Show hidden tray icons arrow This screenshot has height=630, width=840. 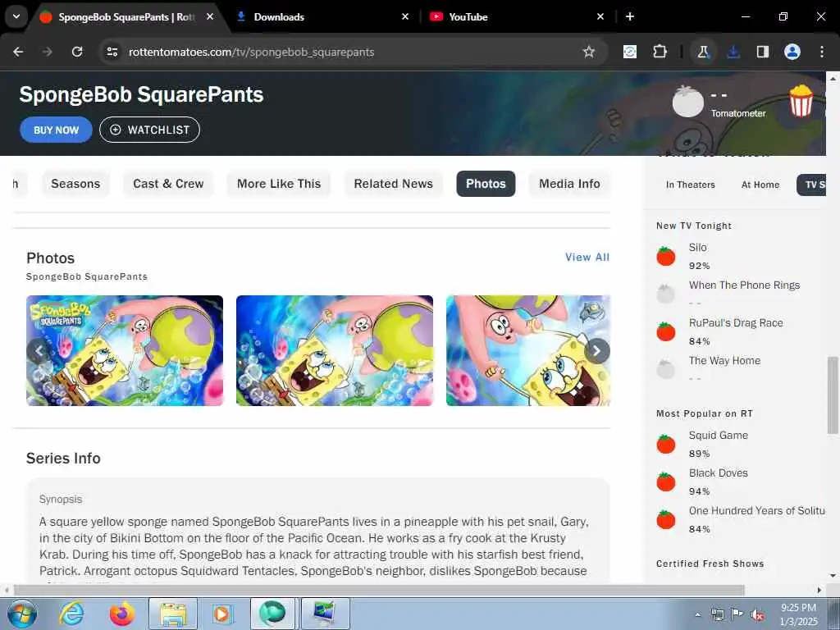coord(697,614)
